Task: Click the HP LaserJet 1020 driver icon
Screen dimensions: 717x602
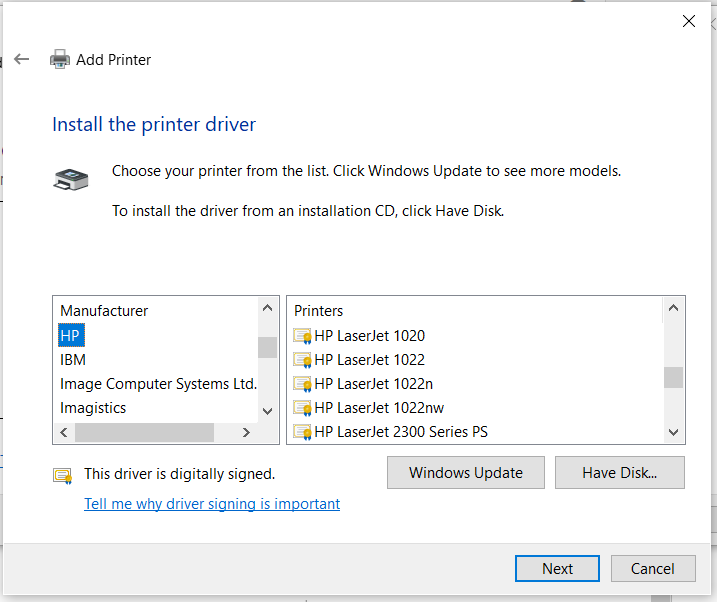Action: 302,336
